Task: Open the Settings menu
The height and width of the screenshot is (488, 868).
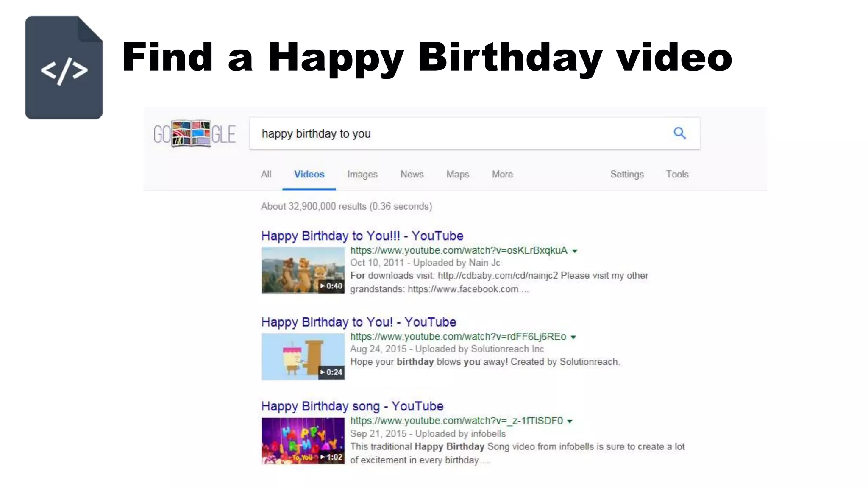Action: [x=627, y=174]
